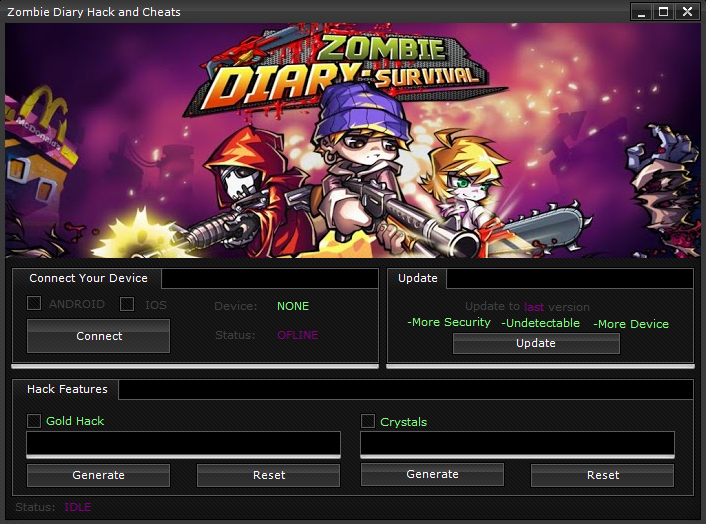Click the Connect button
The height and width of the screenshot is (524, 706).
click(x=99, y=336)
